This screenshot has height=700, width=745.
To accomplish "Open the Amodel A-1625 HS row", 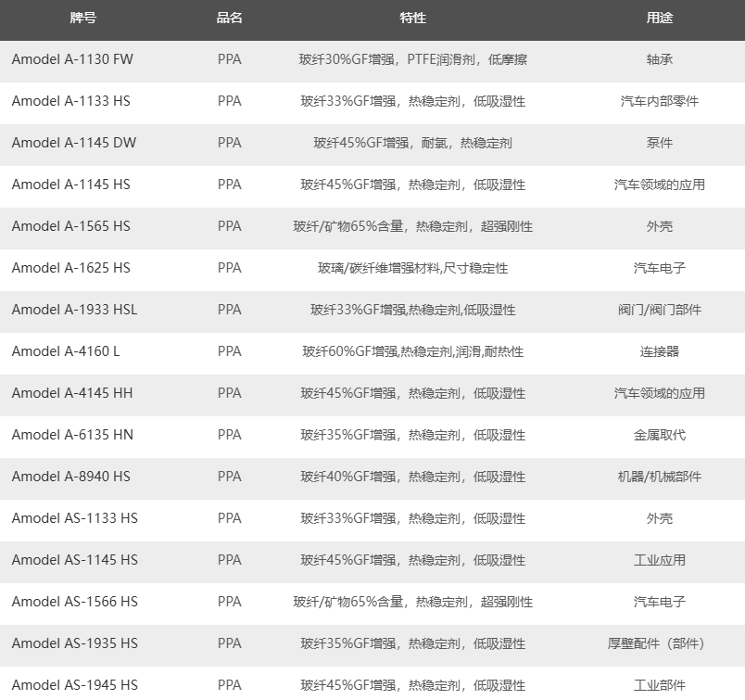I will point(70,268).
